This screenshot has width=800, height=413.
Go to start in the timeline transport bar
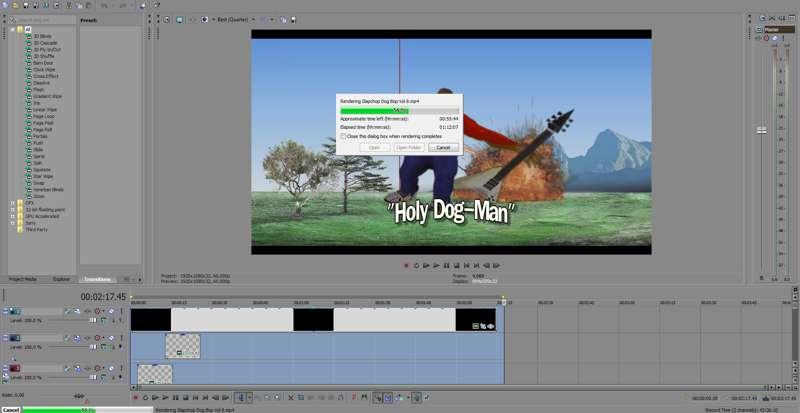tap(195, 397)
